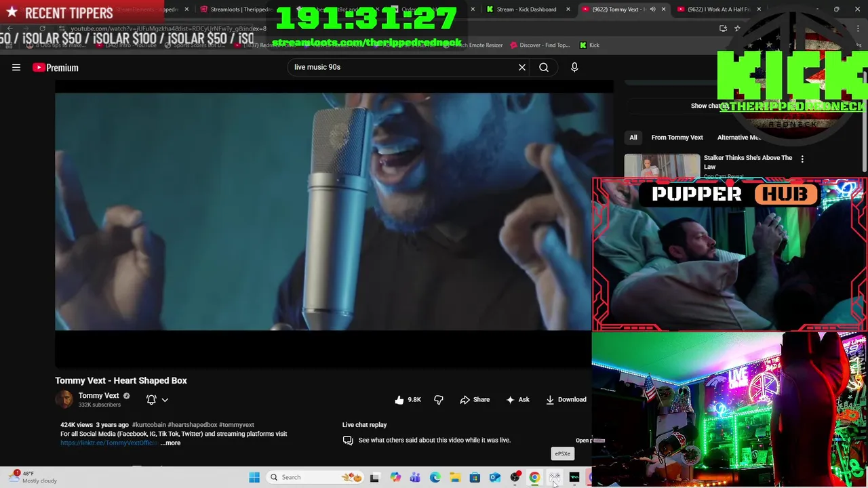This screenshot has height=488, width=868.
Task: Mute the Tommy Vext tab audio icon
Action: click(x=652, y=9)
